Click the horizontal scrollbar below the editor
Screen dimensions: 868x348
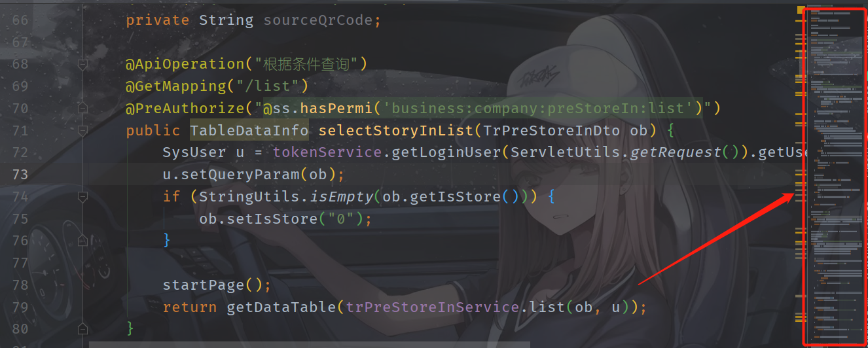[x=309, y=344]
